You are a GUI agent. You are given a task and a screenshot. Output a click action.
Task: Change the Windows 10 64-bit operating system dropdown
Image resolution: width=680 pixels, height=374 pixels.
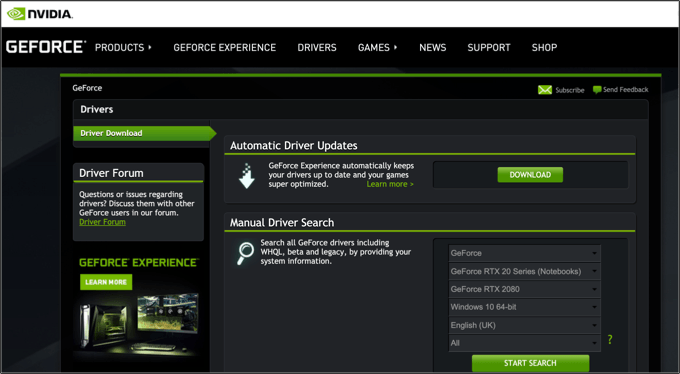point(524,307)
